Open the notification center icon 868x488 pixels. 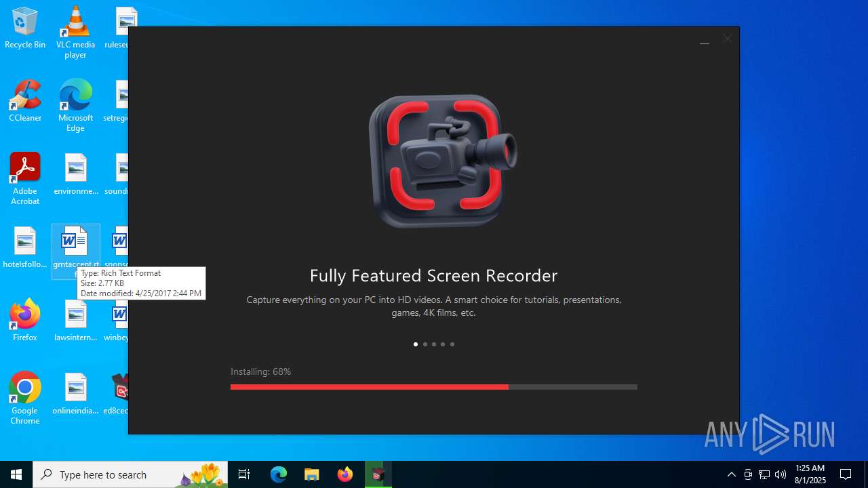[x=846, y=474]
